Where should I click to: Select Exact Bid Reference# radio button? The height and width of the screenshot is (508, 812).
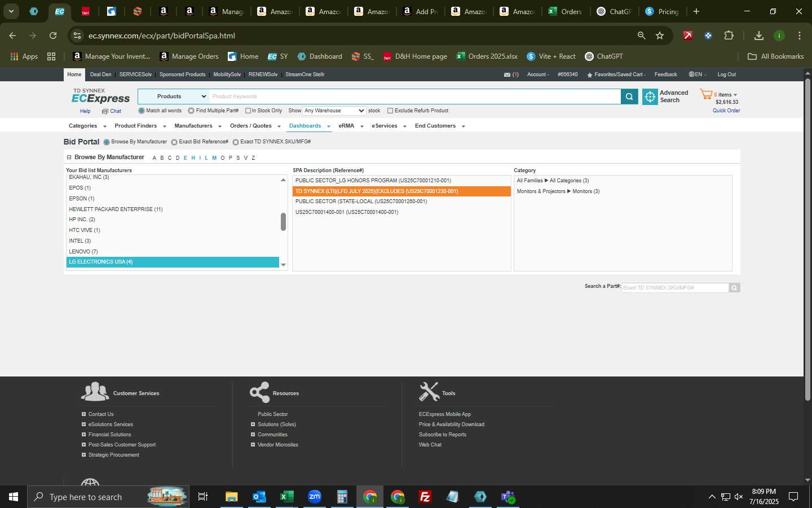pos(174,142)
